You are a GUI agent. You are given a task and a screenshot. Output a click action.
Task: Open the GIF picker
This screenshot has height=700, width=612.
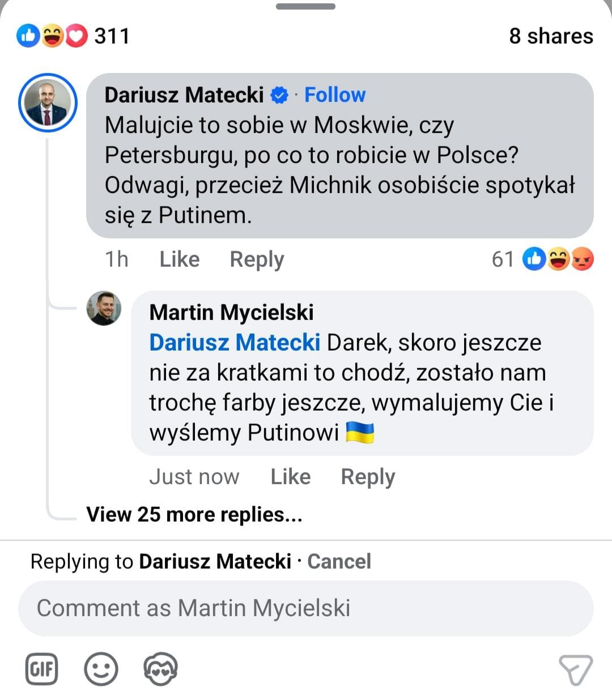pyautogui.click(x=42, y=669)
